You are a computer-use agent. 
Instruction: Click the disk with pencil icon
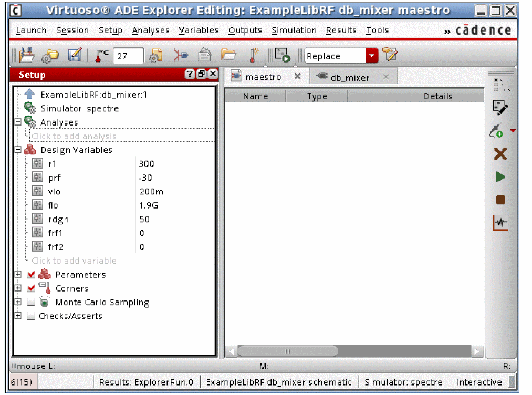[75, 55]
